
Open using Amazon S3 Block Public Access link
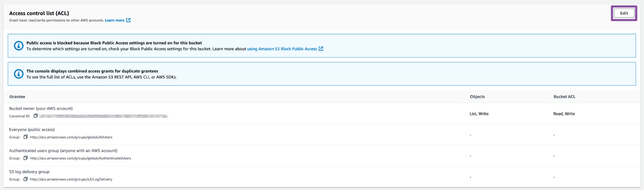pos(282,49)
